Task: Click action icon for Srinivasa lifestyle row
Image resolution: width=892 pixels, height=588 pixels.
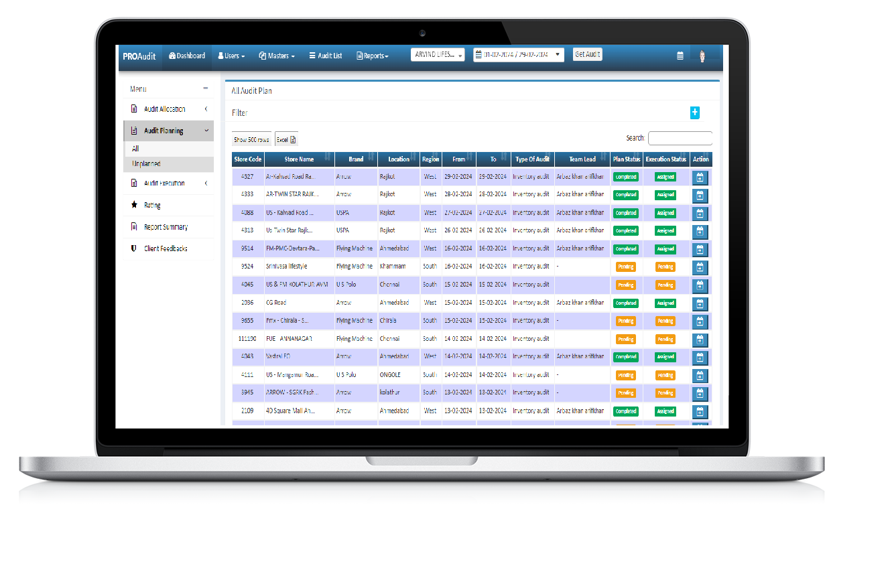Action: pos(700,267)
